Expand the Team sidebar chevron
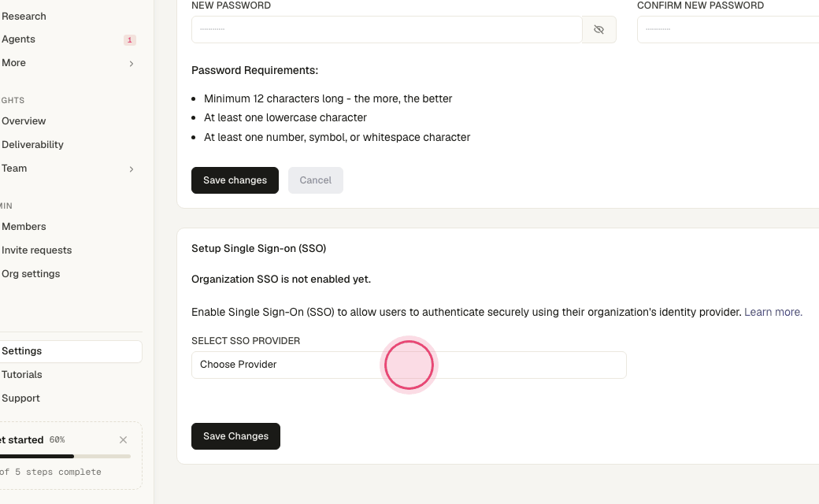Image resolution: width=819 pixels, height=504 pixels. [x=131, y=169]
